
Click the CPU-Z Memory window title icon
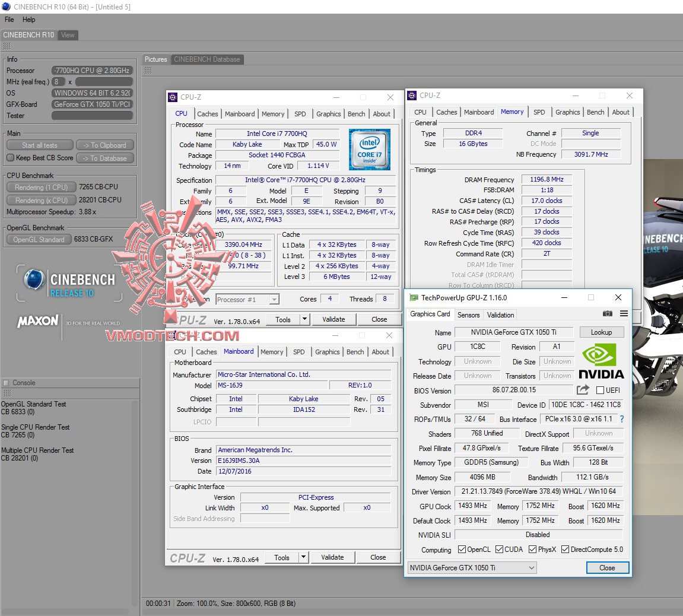click(x=412, y=96)
